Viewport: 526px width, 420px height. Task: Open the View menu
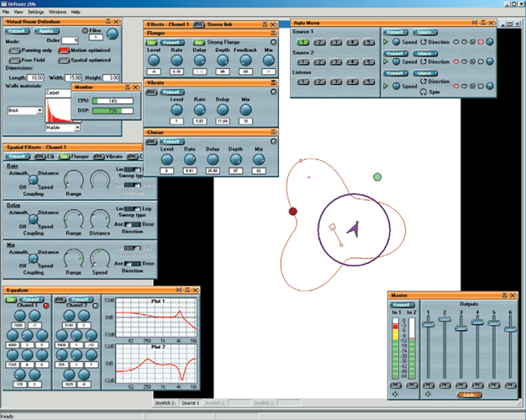click(x=18, y=12)
